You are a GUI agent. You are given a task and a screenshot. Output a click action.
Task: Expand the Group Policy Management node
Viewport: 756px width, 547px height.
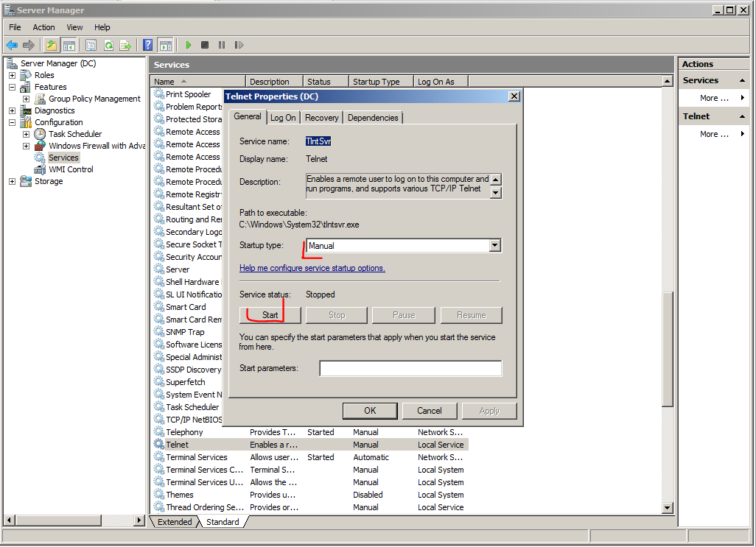26,99
